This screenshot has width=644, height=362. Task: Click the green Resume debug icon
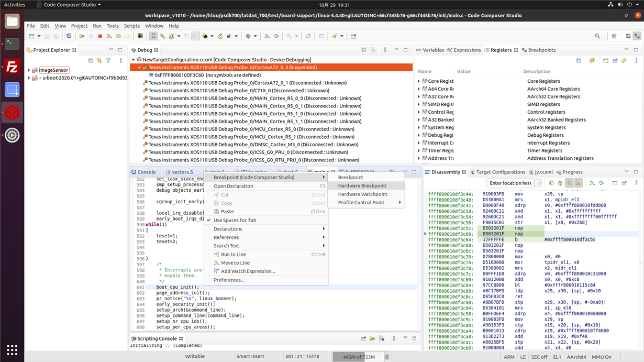pyautogui.click(x=82, y=36)
